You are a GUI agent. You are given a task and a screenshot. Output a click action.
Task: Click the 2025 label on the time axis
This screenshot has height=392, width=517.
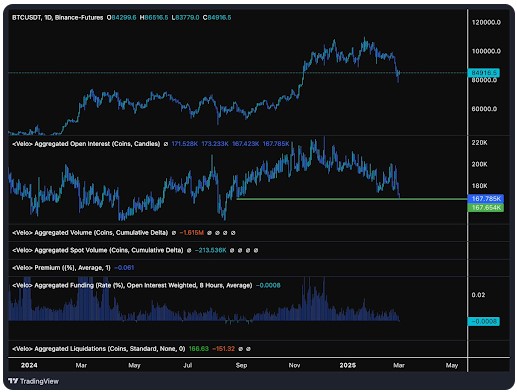348,365
